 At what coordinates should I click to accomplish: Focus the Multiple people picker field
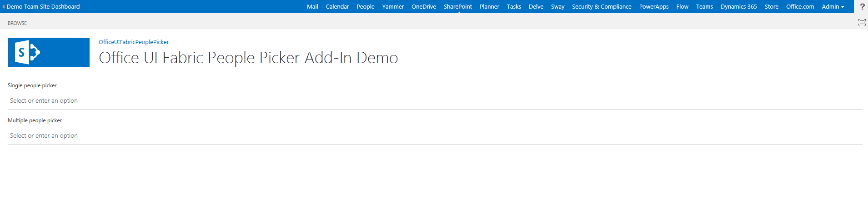(x=435, y=136)
